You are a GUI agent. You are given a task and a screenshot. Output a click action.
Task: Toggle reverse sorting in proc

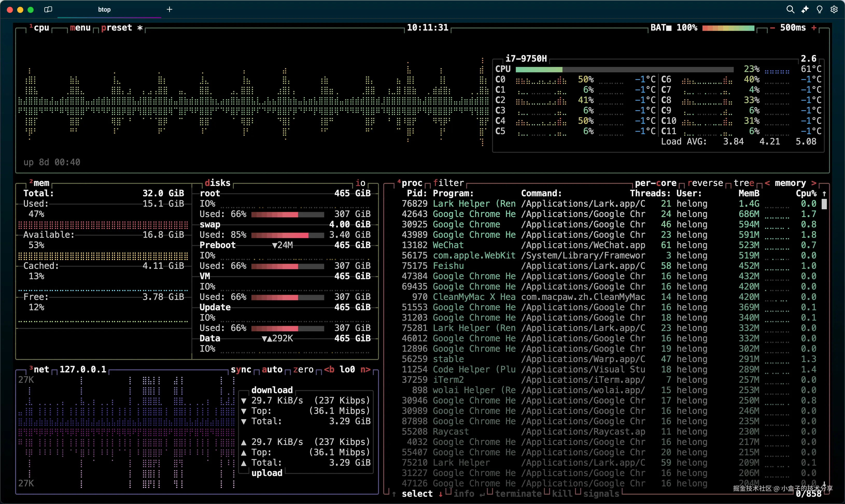tap(705, 183)
